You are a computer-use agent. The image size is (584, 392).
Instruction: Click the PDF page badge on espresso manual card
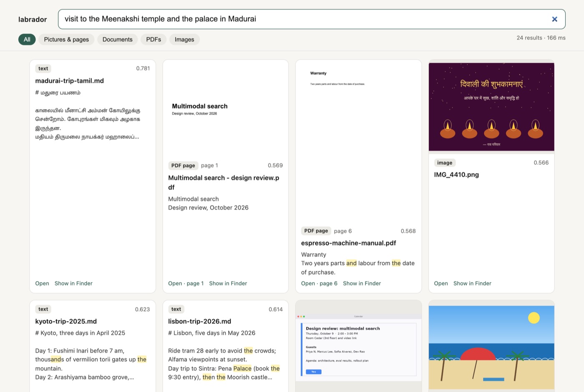coord(316,231)
